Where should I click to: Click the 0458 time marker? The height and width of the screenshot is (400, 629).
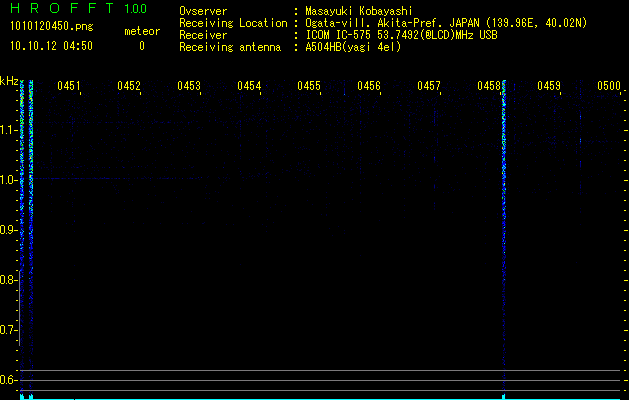point(489,86)
